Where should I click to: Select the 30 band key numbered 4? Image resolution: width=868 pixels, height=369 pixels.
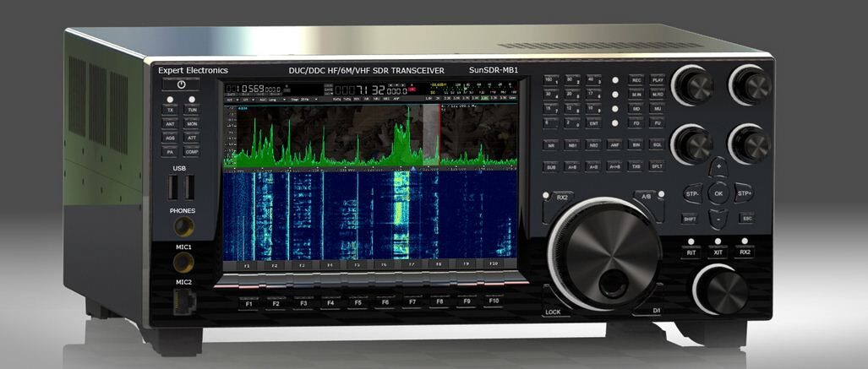(550, 95)
